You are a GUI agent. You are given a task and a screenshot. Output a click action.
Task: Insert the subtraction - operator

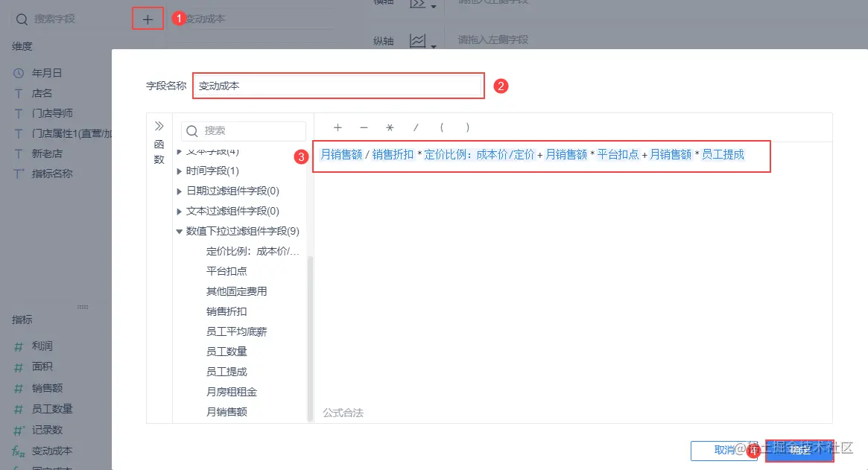click(x=363, y=128)
